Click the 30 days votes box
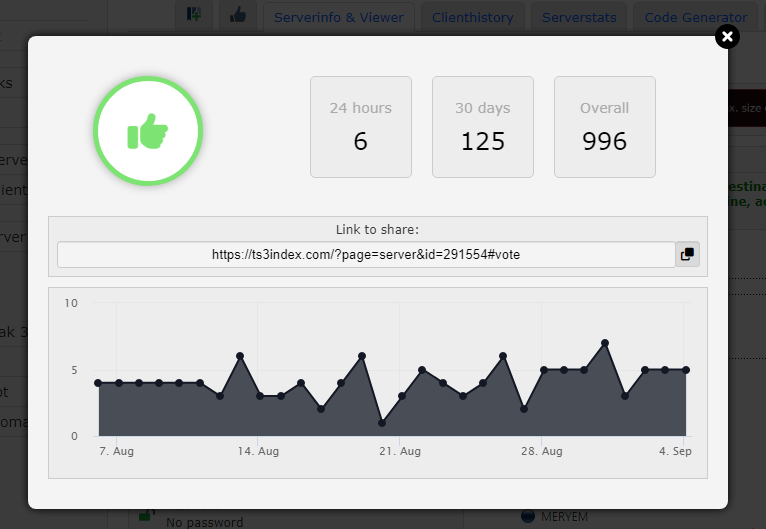 click(483, 127)
